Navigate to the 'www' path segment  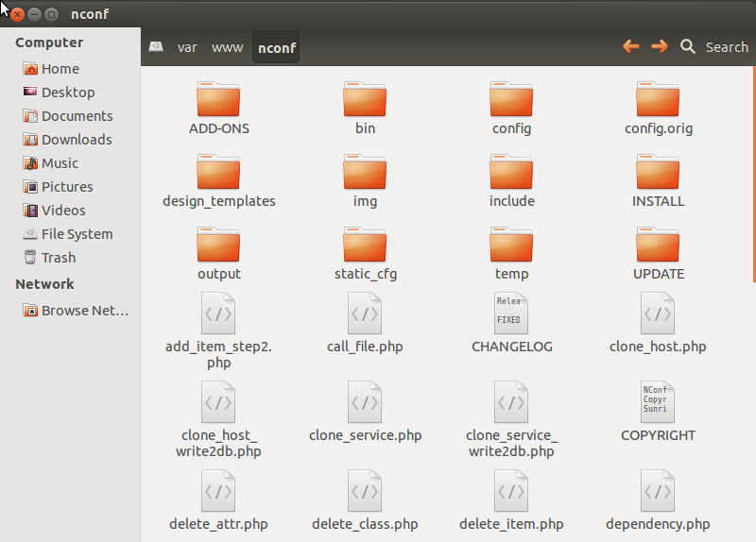click(227, 47)
